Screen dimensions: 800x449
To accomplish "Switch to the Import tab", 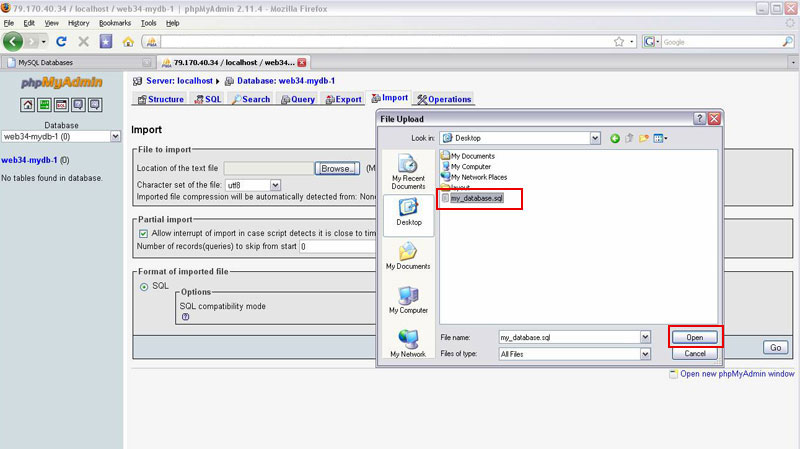I will pyautogui.click(x=390, y=98).
